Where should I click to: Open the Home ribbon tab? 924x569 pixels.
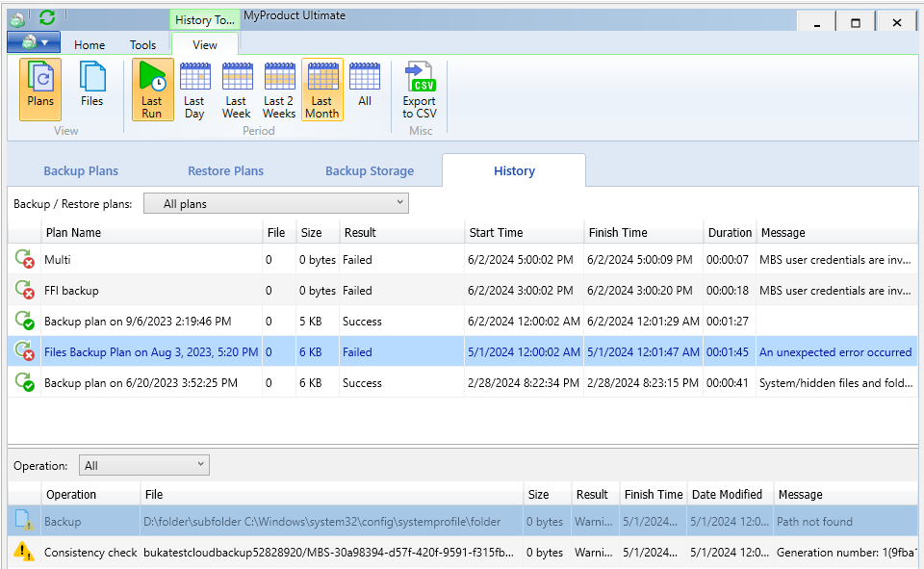click(x=90, y=45)
